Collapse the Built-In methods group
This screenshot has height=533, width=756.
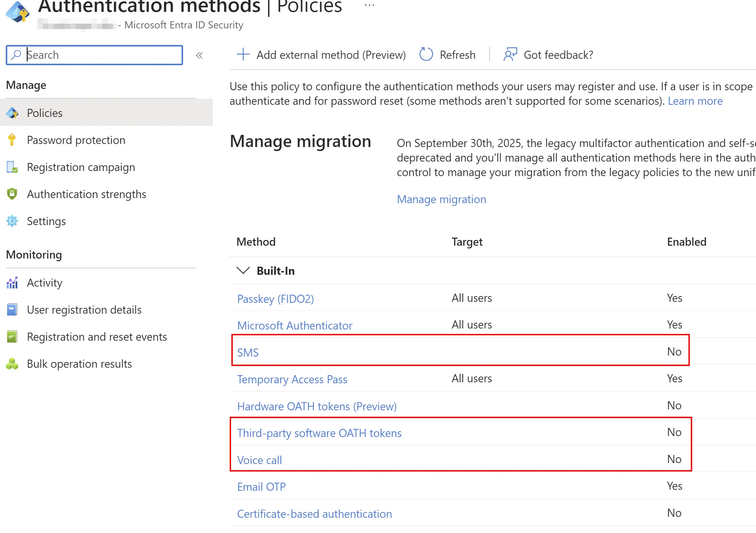pyautogui.click(x=243, y=271)
